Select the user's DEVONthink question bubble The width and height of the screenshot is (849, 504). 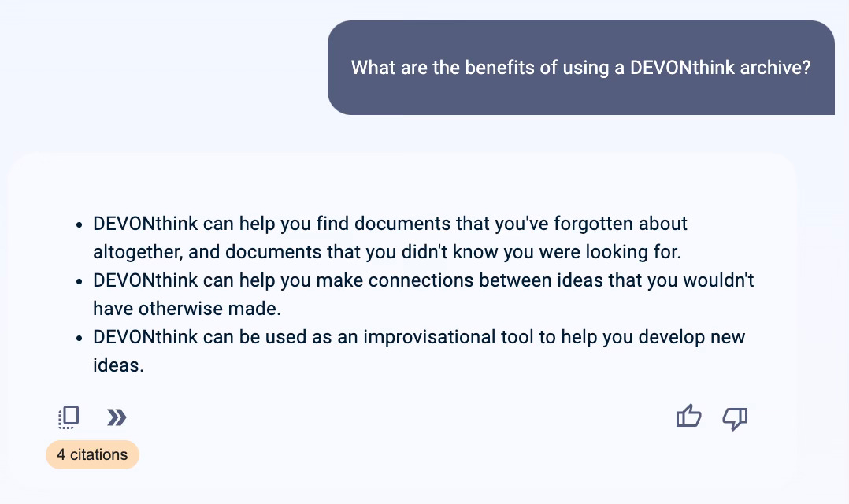[x=580, y=68]
